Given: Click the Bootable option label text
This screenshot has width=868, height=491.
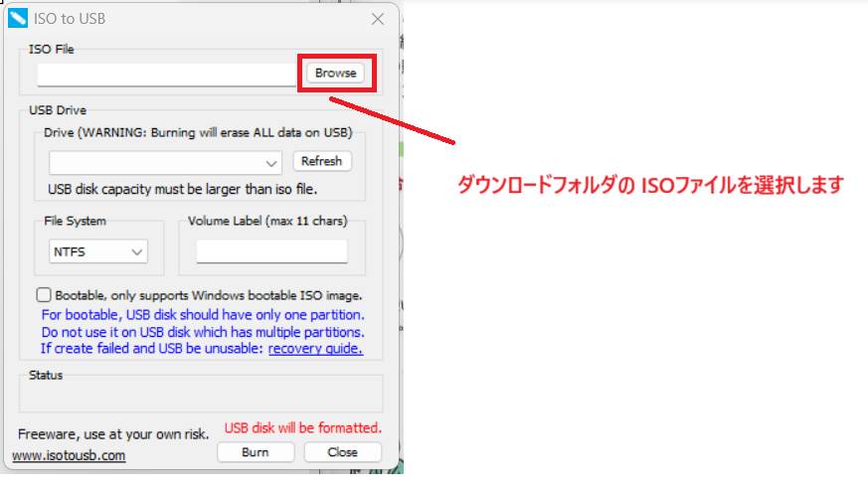Looking at the screenshot, I should pyautogui.click(x=209, y=295).
